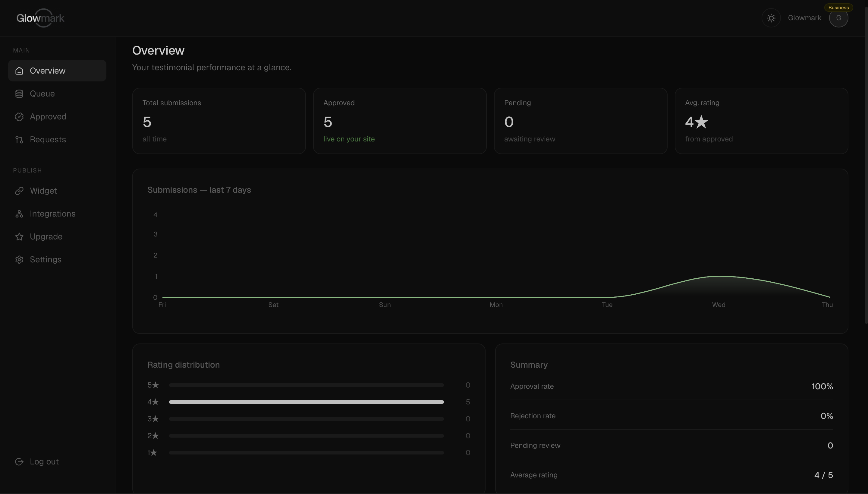Click the Integrations nodes icon

[19, 214]
